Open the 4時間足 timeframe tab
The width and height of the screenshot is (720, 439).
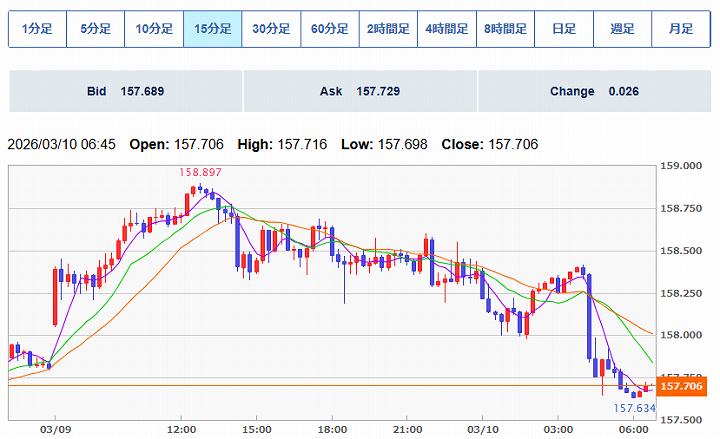446,29
